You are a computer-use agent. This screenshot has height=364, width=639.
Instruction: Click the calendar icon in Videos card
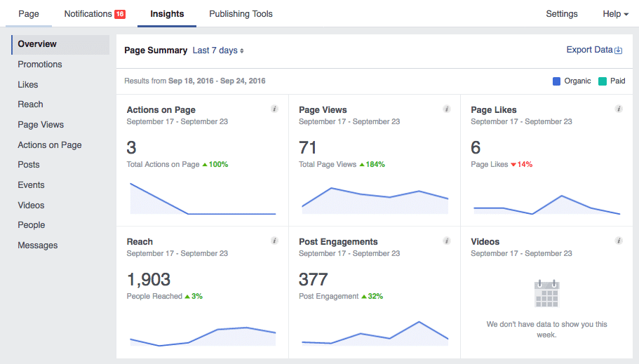[x=546, y=293]
